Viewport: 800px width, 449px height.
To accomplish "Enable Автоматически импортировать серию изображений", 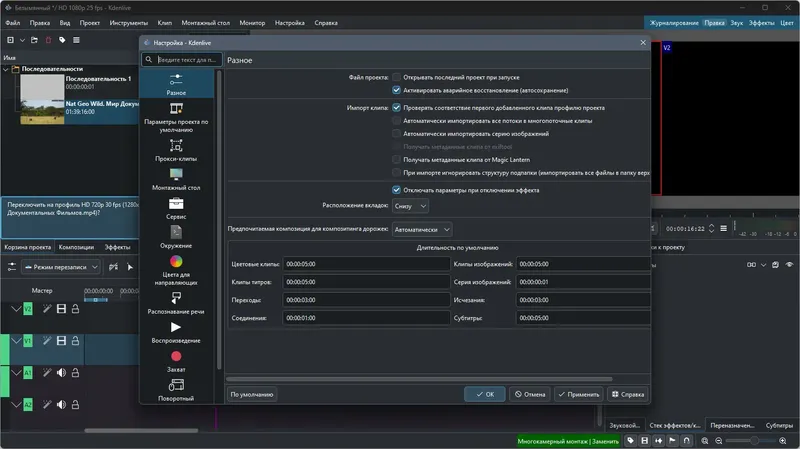I will pos(396,134).
